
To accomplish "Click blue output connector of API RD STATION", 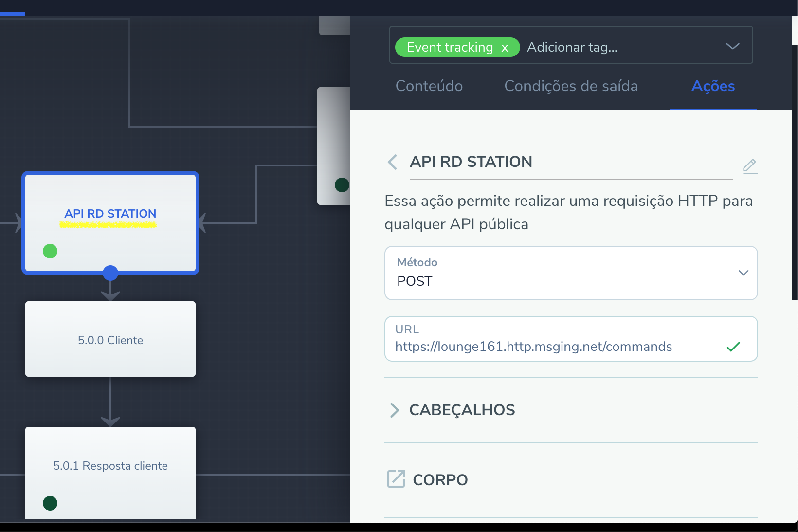I will [x=110, y=273].
